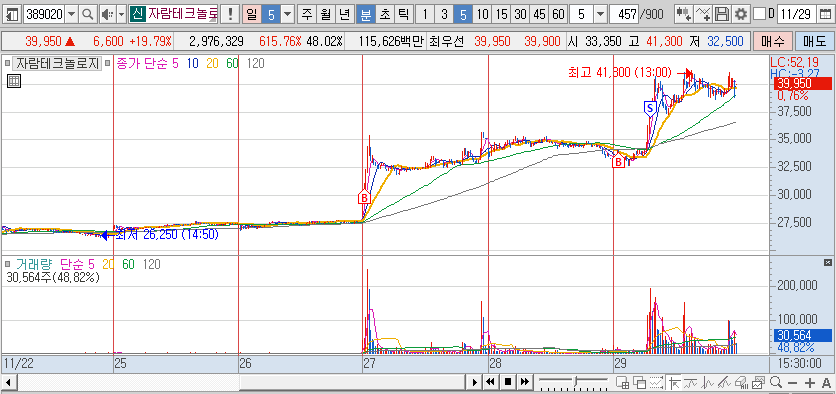Select 60-minute interval
The height and width of the screenshot is (394, 836).
tap(558, 14)
